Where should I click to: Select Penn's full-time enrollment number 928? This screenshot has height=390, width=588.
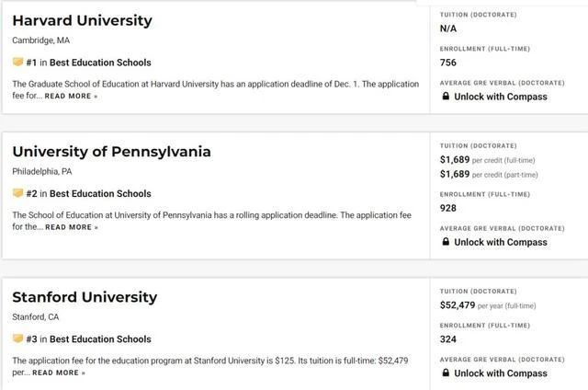(448, 208)
